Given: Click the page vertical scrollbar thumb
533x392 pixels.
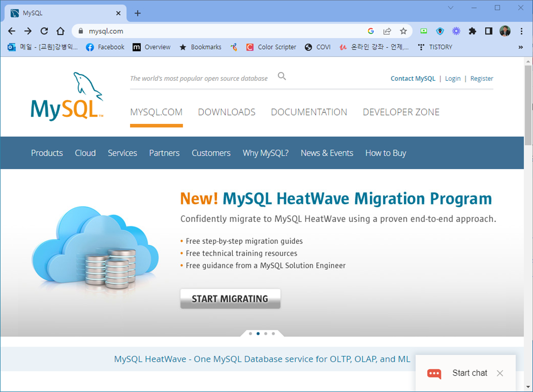Looking at the screenshot, I should tap(528, 105).
